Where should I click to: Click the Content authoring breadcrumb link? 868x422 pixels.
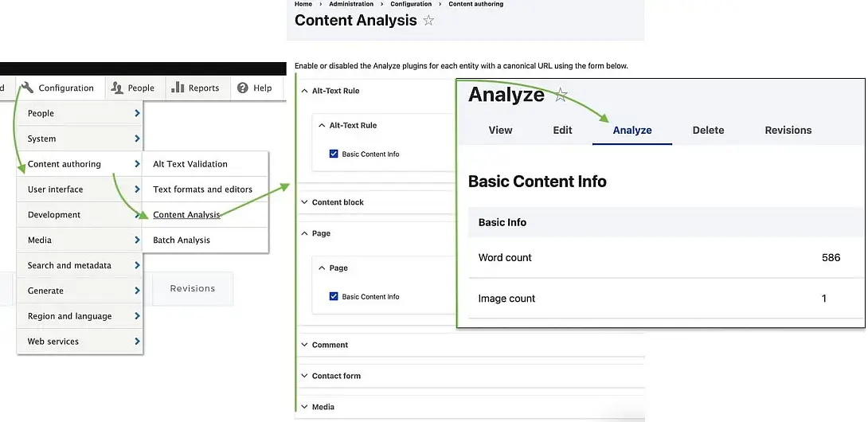(x=476, y=4)
